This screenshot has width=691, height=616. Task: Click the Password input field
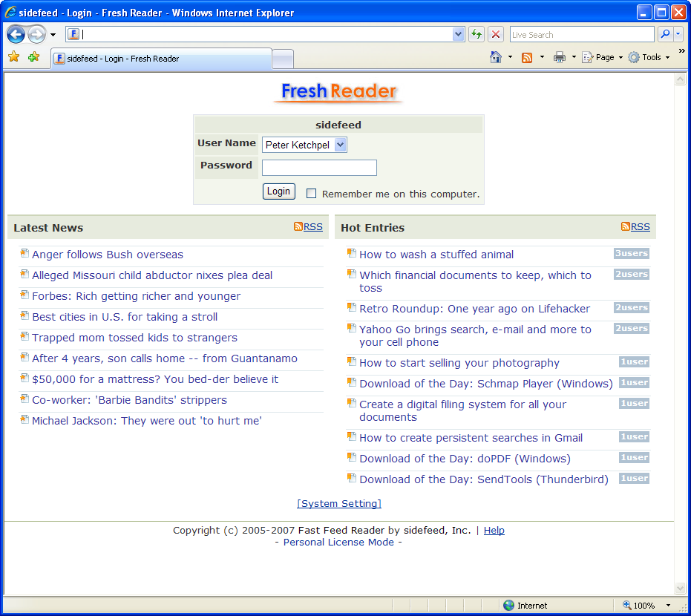319,168
